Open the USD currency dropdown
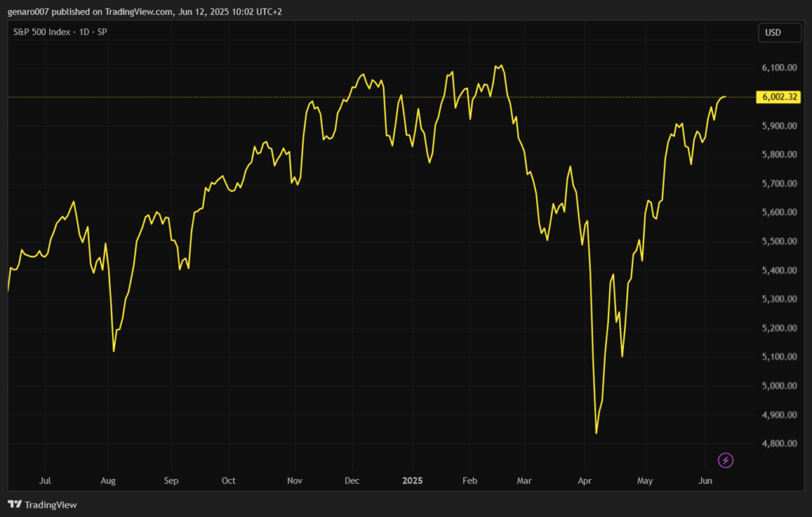The width and height of the screenshot is (812, 517). pyautogui.click(x=772, y=33)
